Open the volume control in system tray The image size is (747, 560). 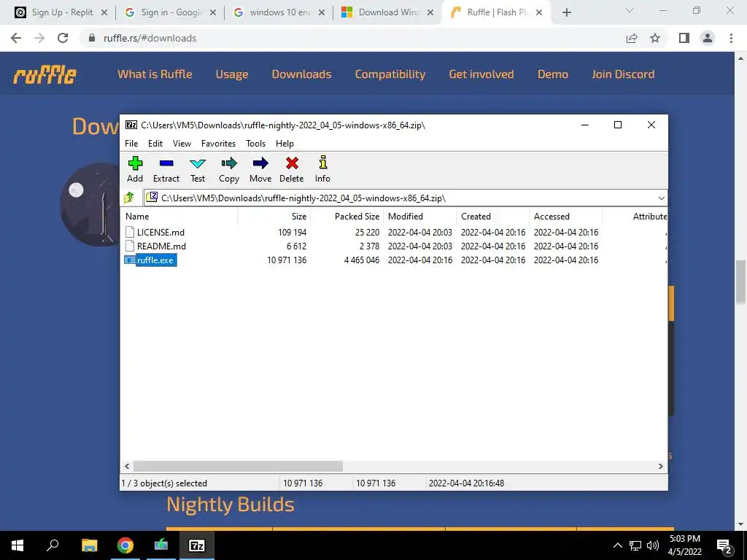tap(653, 545)
